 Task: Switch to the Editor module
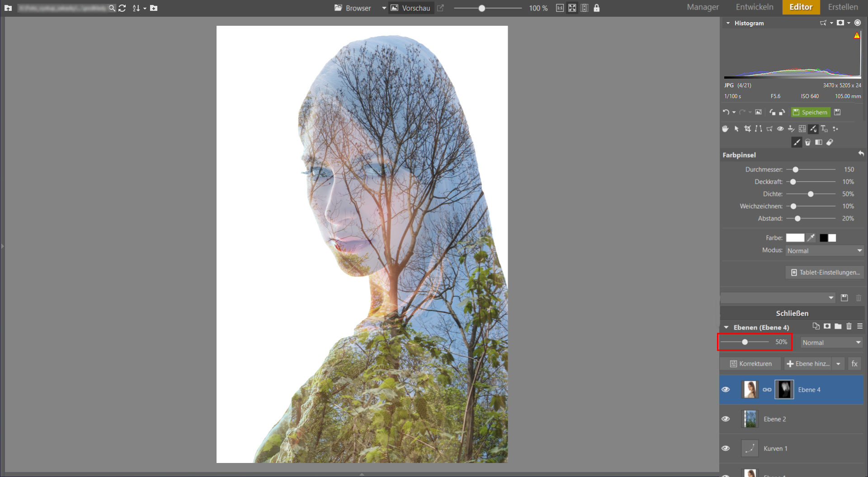pos(801,7)
